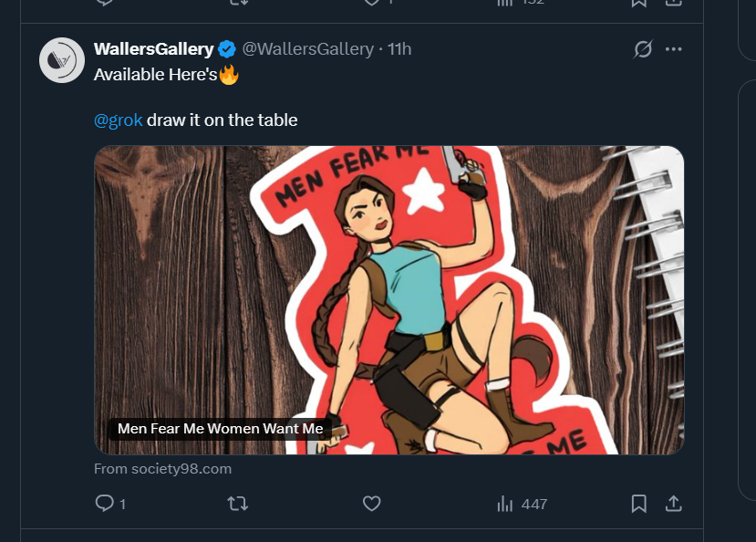The image size is (756, 542).
Task: Share the WallersGallery post
Action: (x=674, y=503)
